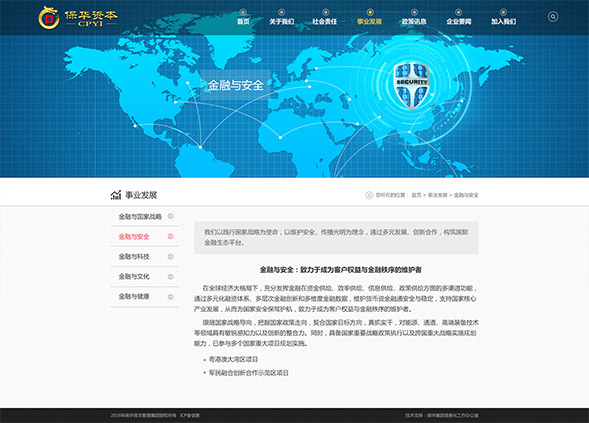This screenshot has width=589, height=423.
Task: Click the 保华资本 CPYI dragon logo
Action: (78, 18)
